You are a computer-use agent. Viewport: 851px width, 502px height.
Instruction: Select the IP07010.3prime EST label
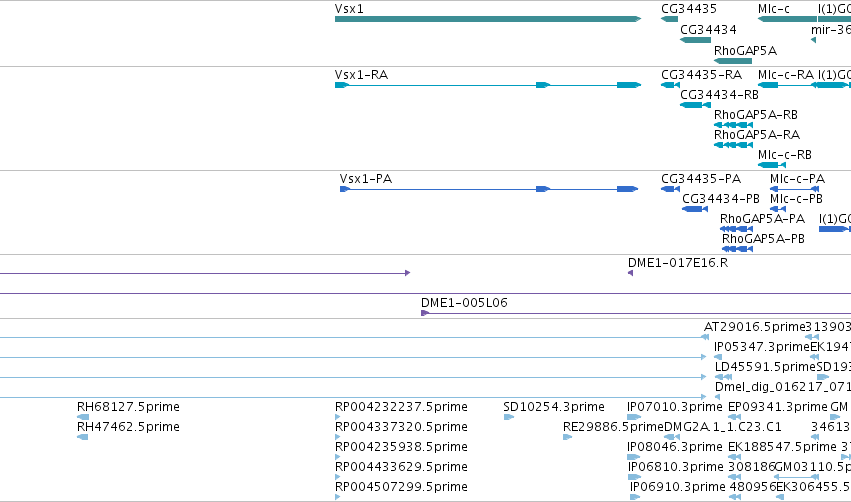point(675,406)
